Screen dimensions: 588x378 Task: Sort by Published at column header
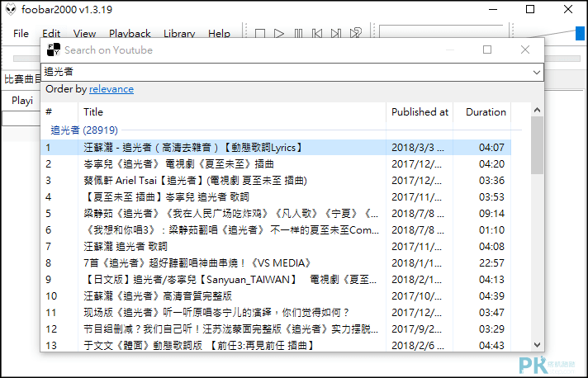(x=420, y=112)
